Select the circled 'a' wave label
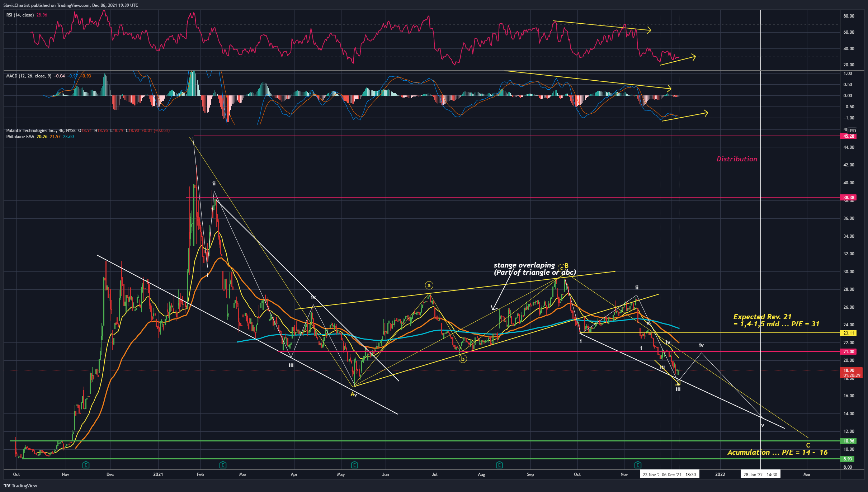Viewport: 868px width, 492px height. click(429, 285)
